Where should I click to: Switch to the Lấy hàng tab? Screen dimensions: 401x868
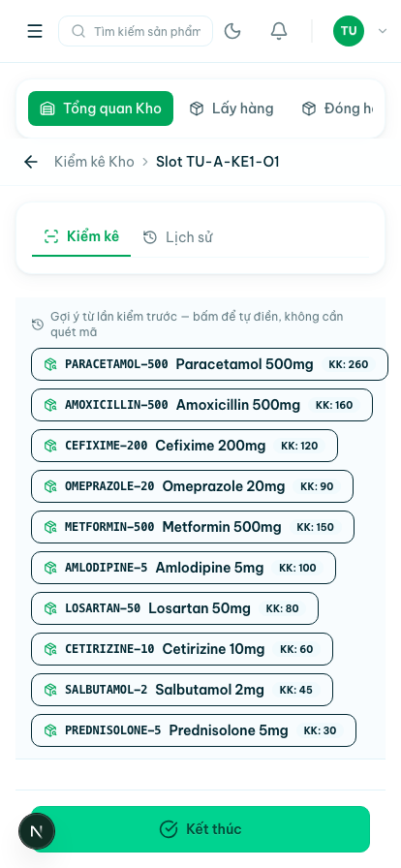(231, 108)
